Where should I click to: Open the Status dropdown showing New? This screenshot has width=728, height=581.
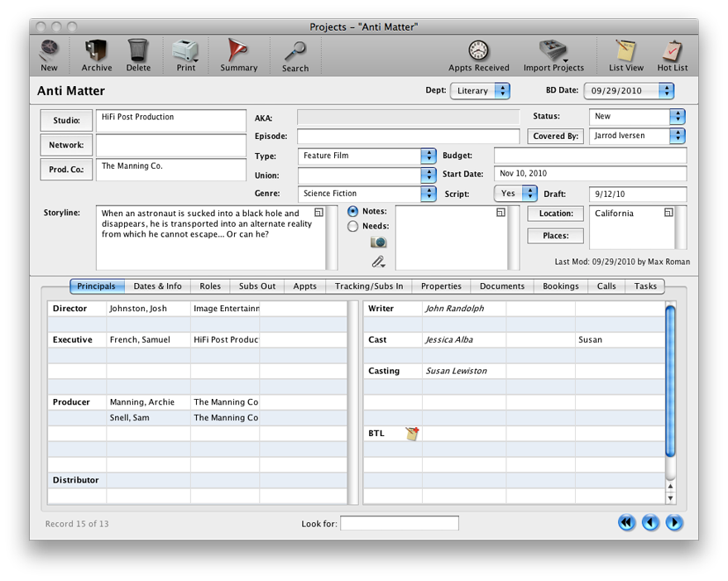(x=637, y=117)
